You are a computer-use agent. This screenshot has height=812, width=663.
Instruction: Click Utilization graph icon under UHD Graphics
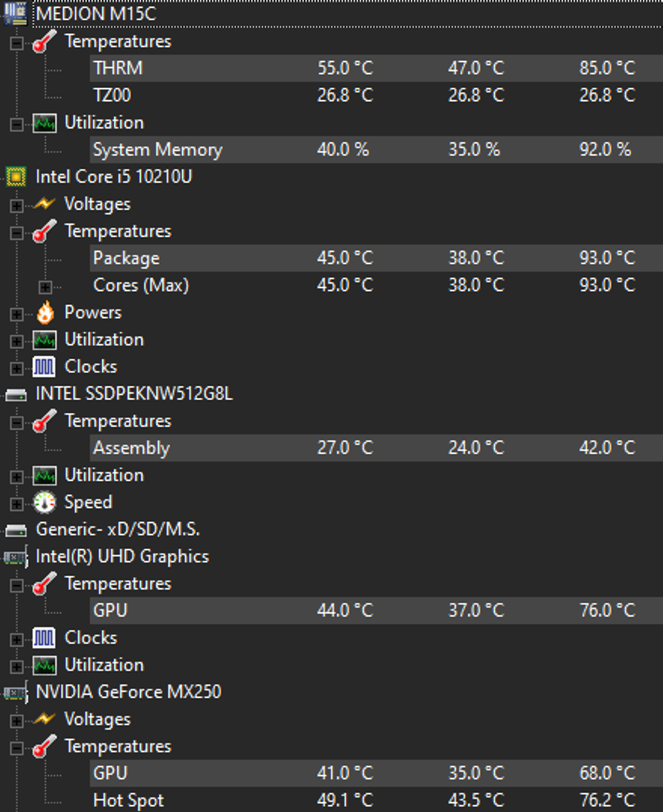[44, 666]
